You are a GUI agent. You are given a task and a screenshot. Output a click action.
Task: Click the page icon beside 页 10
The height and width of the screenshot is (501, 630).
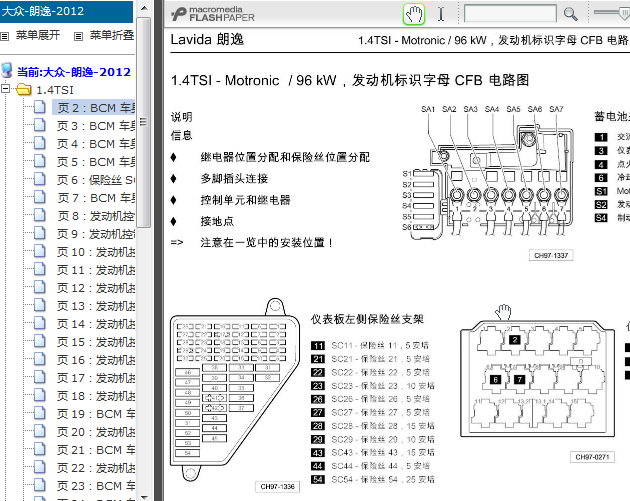coord(39,251)
